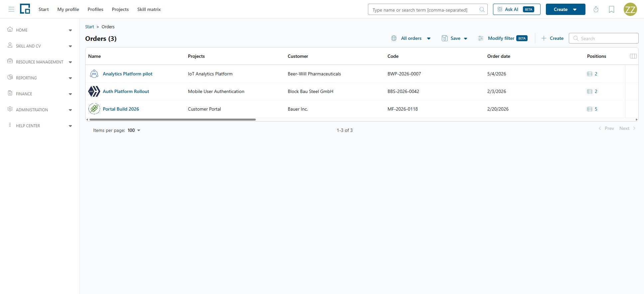This screenshot has width=644, height=294.
Task: Click the horizontal scrollbar under orders table
Action: (x=172, y=120)
